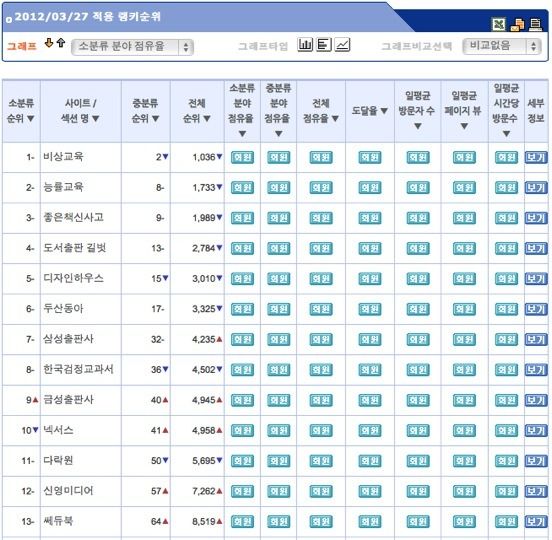This screenshot has height=540, width=552.
Task: Sort by 중분류 분야 점유율 column header
Action: coord(278,111)
